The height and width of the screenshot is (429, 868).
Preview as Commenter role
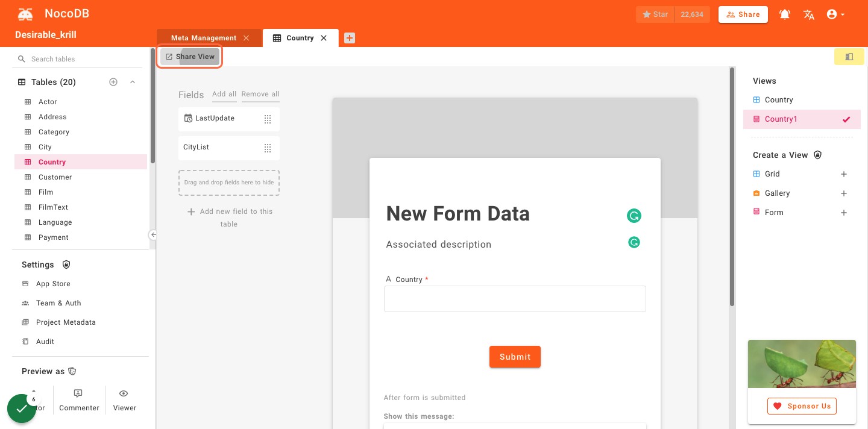point(79,400)
